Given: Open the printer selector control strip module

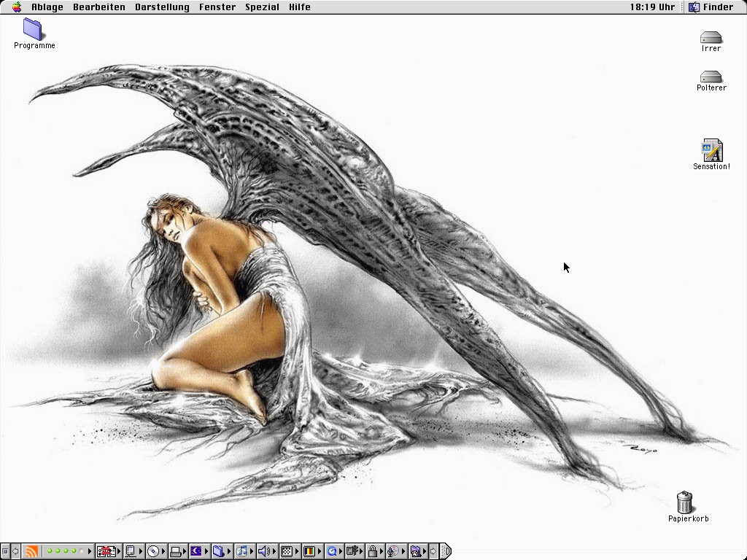Looking at the screenshot, I should click(x=176, y=551).
